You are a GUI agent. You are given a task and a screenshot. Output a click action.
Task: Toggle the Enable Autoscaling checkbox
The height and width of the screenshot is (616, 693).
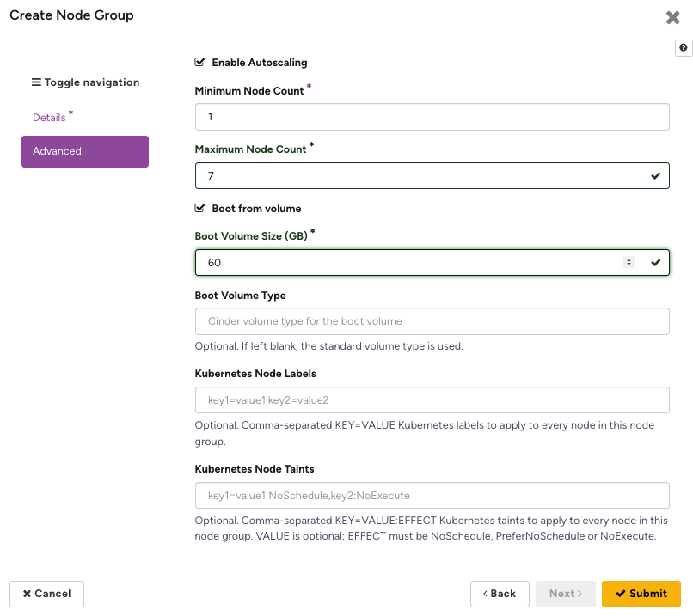pyautogui.click(x=199, y=62)
